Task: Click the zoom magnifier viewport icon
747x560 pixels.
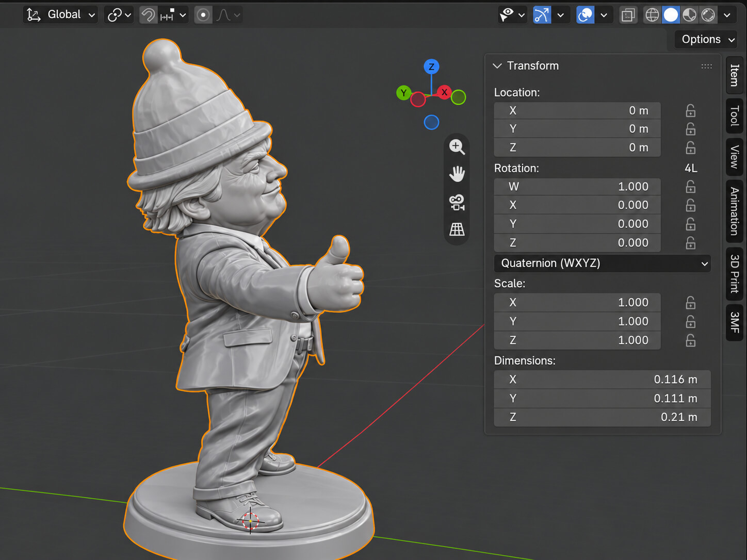Action: click(x=457, y=147)
